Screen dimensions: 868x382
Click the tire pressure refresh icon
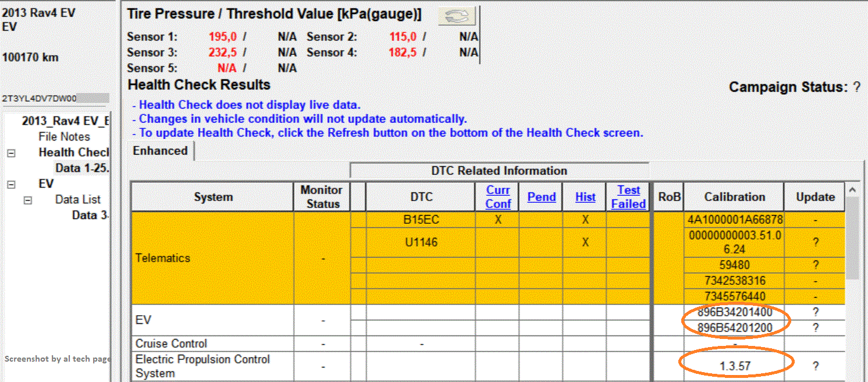(457, 16)
